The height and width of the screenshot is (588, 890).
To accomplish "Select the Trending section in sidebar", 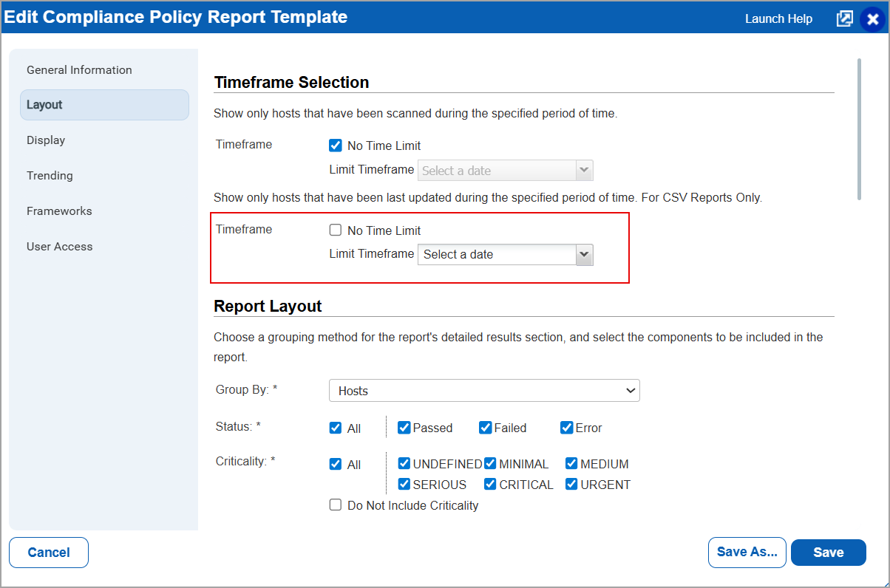I will point(50,175).
